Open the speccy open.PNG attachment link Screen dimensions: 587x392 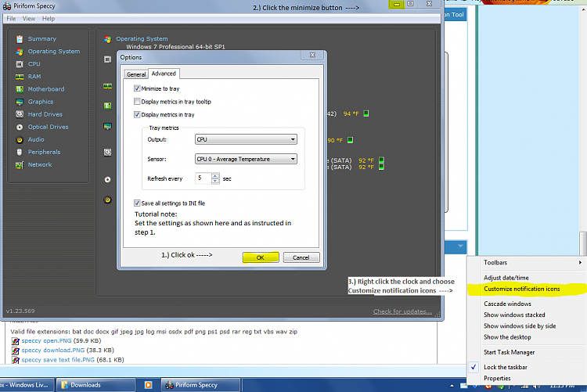click(x=46, y=341)
